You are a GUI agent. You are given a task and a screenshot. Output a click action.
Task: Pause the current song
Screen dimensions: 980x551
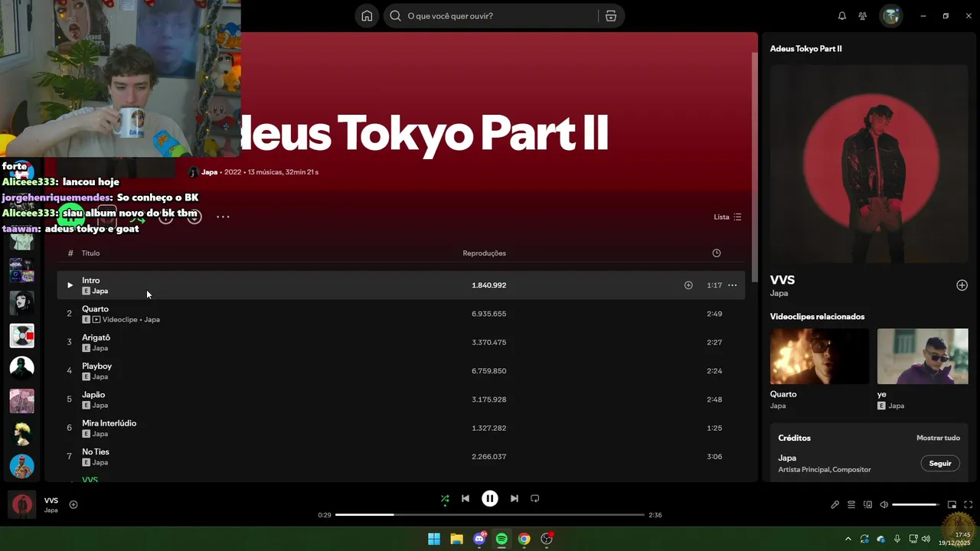[490, 499]
